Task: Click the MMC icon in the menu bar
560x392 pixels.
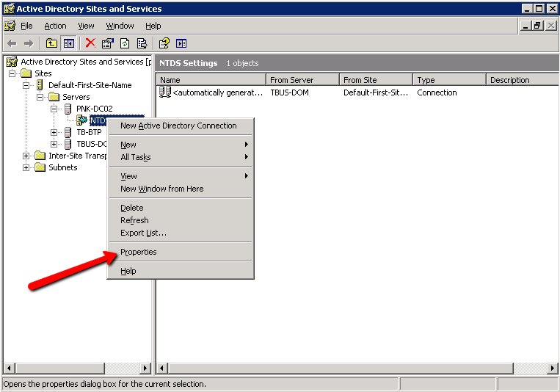Action: (10, 26)
